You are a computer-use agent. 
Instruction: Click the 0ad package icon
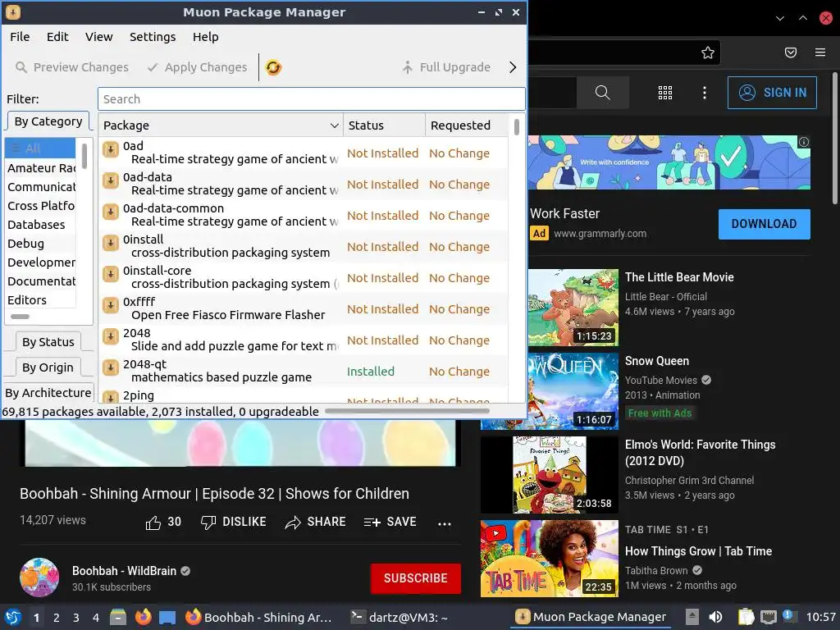pos(111,149)
